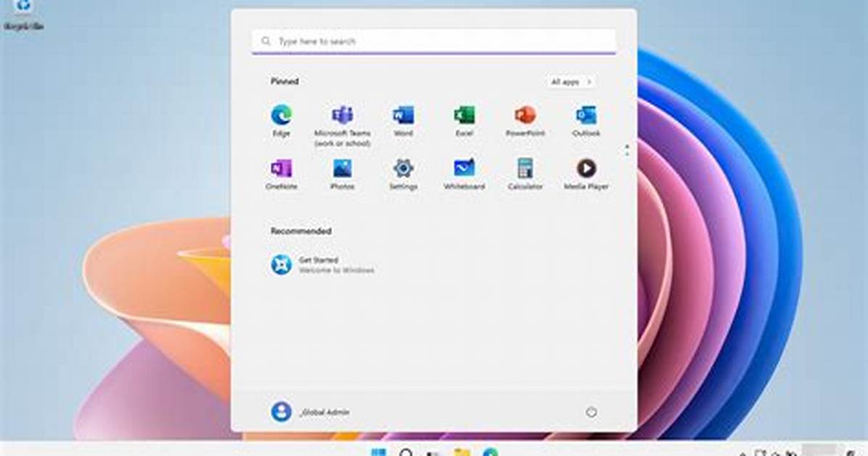Open the Calculator app

[525, 174]
